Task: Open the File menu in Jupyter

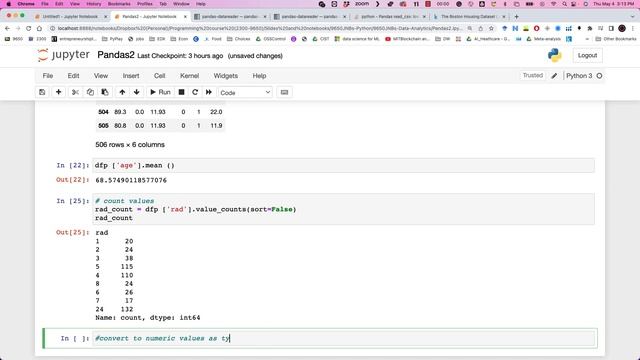Action: point(48,76)
